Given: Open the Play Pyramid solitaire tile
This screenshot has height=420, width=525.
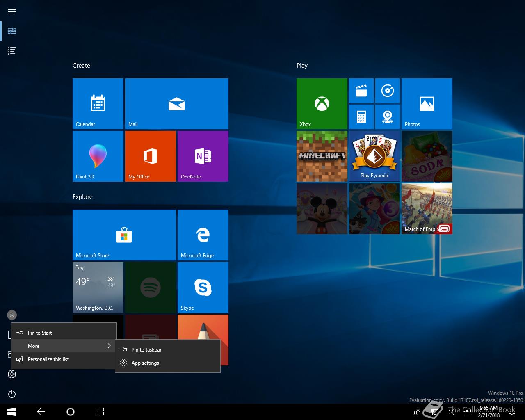Looking at the screenshot, I should (x=374, y=156).
